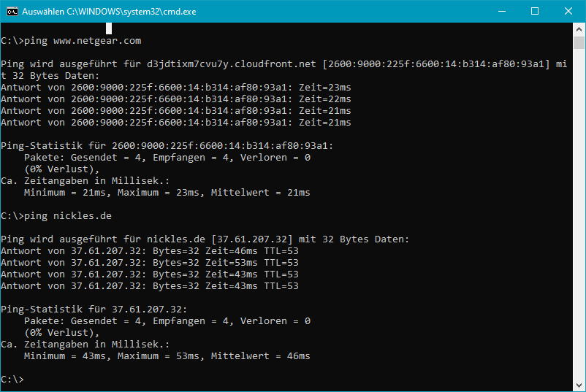Minimize the cmd.exe window
Screen dimensions: 586x392
tap(502, 11)
